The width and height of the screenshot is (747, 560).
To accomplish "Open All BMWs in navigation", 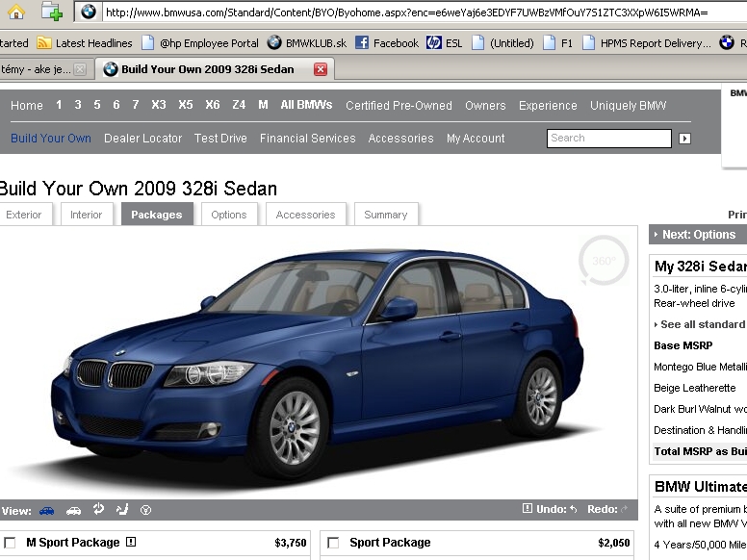I will pyautogui.click(x=306, y=104).
